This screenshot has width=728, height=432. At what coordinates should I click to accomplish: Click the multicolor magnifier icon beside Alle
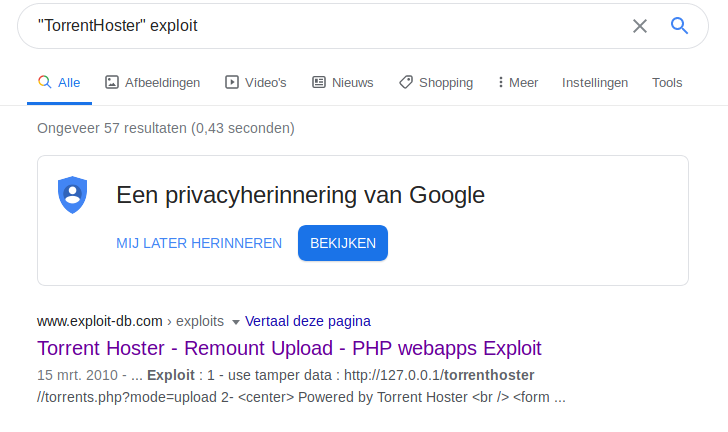(45, 82)
